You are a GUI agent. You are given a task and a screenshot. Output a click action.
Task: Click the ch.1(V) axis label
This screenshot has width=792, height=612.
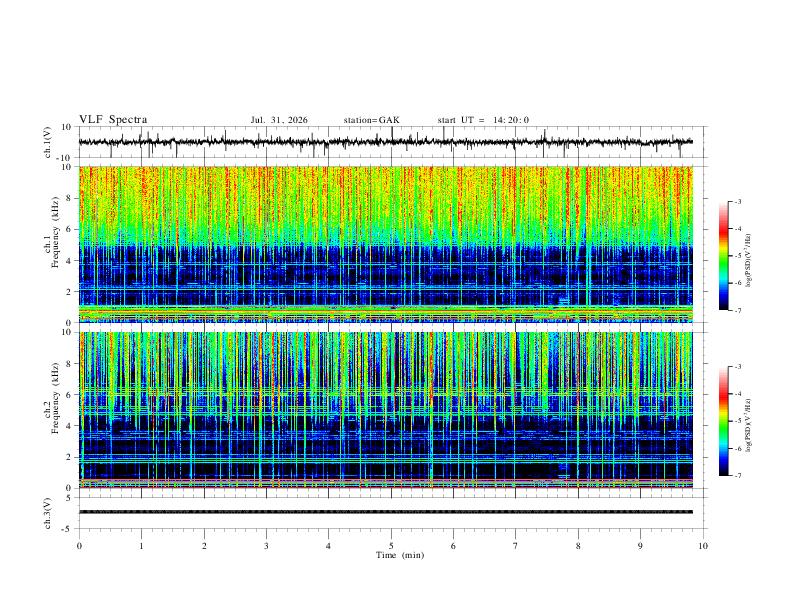(x=47, y=142)
